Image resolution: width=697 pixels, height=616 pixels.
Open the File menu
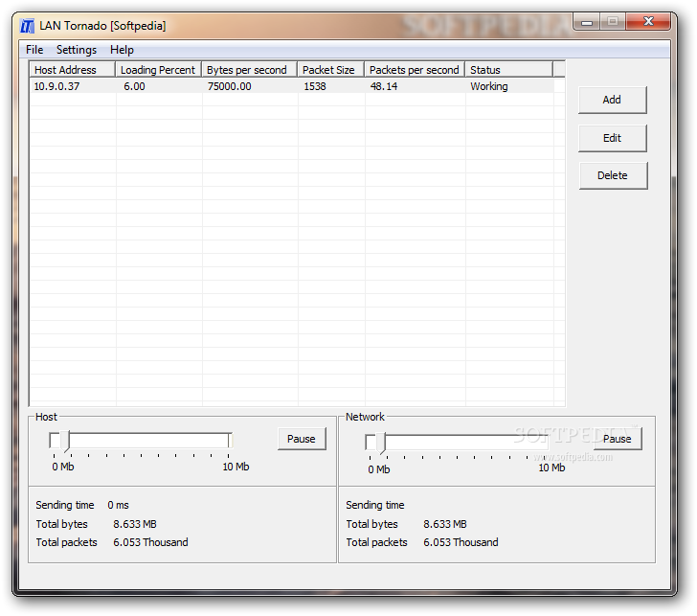(34, 50)
